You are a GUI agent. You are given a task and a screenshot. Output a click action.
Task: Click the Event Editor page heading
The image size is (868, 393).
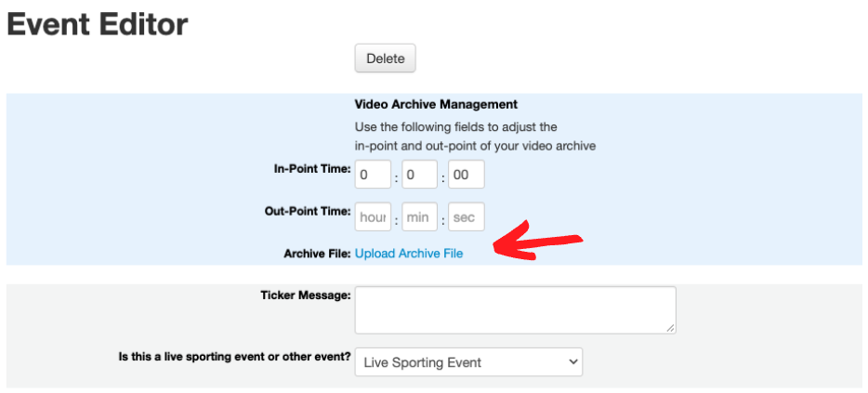tap(98, 24)
